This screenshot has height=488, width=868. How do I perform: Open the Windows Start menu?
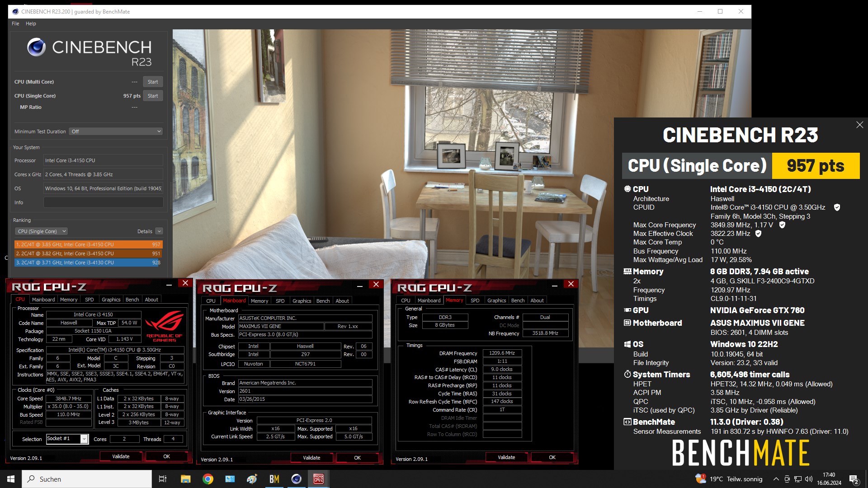(11, 479)
